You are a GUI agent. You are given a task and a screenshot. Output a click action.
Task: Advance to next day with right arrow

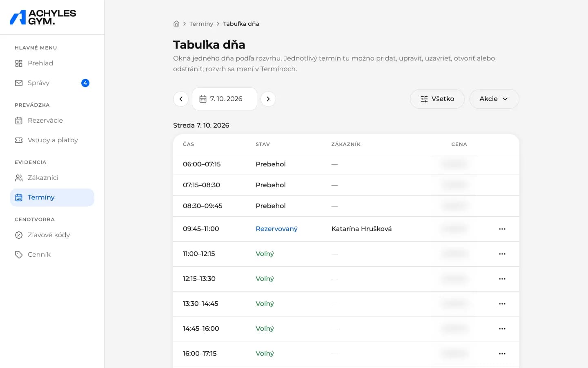[x=268, y=99]
